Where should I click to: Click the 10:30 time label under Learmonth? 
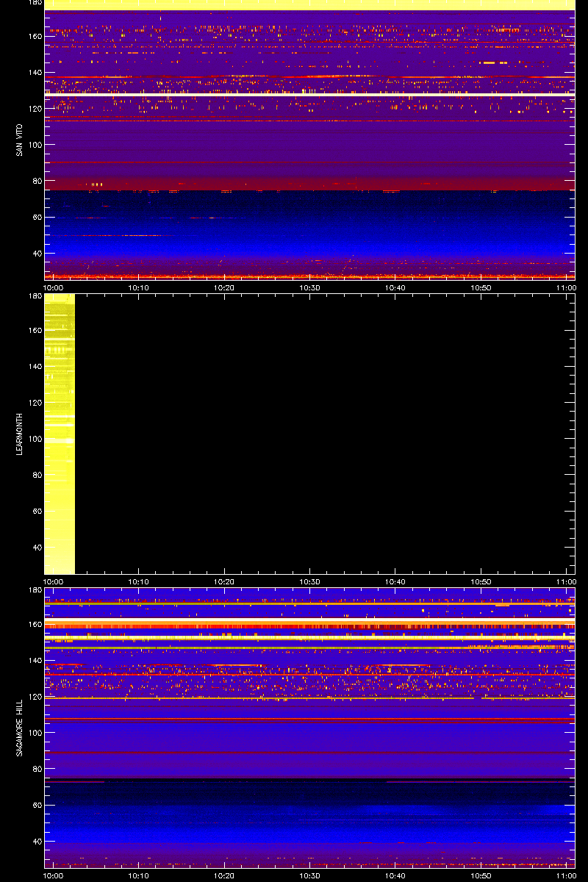pos(310,581)
